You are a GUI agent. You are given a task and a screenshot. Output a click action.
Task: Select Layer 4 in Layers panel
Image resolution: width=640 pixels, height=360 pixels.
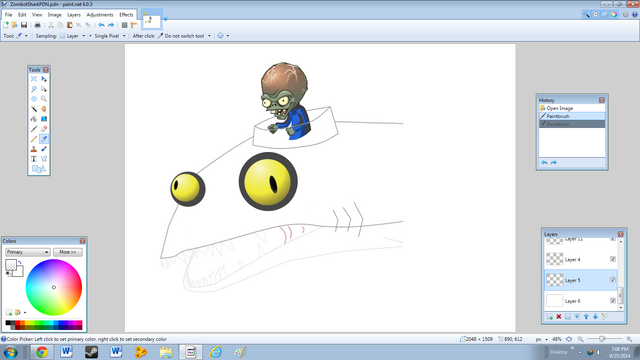[581, 259]
